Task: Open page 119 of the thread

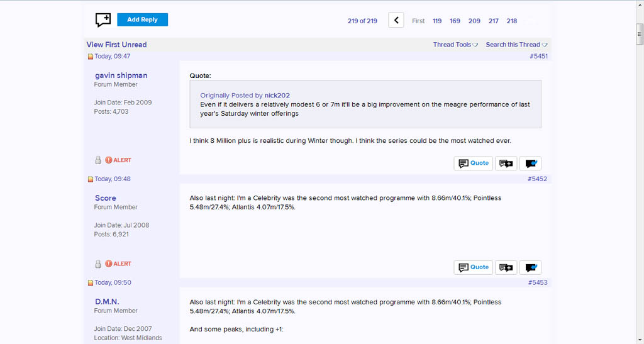Action: click(x=437, y=21)
